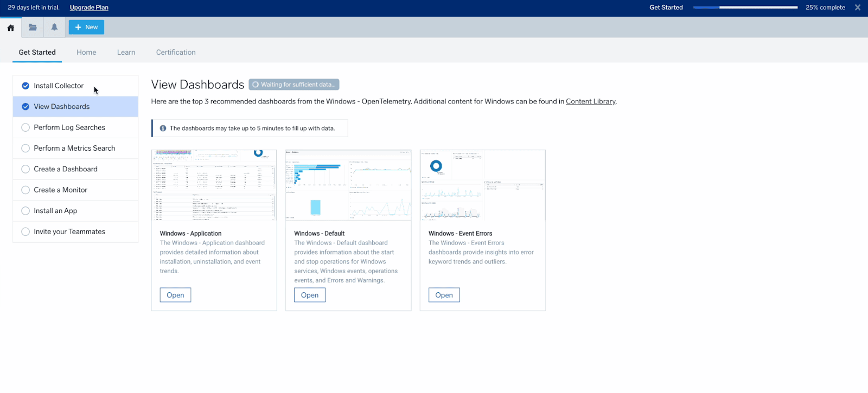Screen dimensions: 868x393
Task: Click empty circle beside Create a Monitor
Action: pyautogui.click(x=25, y=190)
